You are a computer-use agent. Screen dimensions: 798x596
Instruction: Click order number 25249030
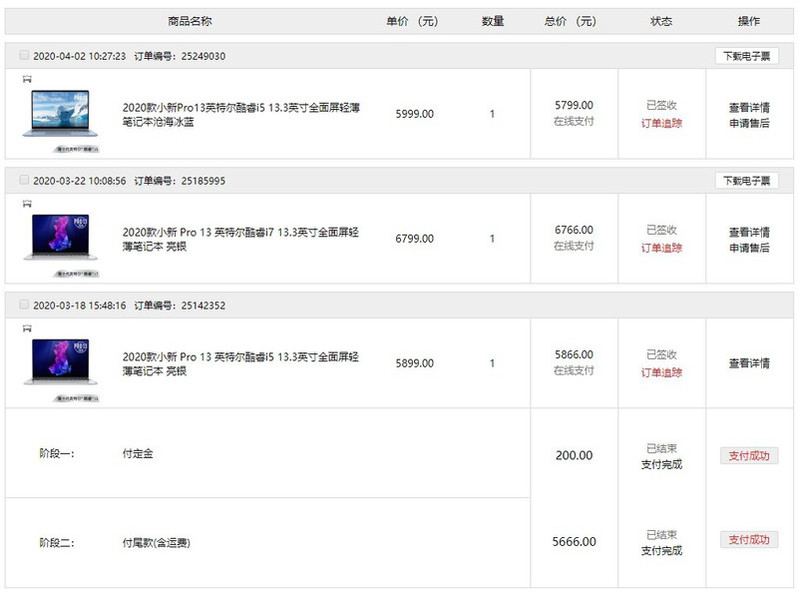pyautogui.click(x=203, y=56)
